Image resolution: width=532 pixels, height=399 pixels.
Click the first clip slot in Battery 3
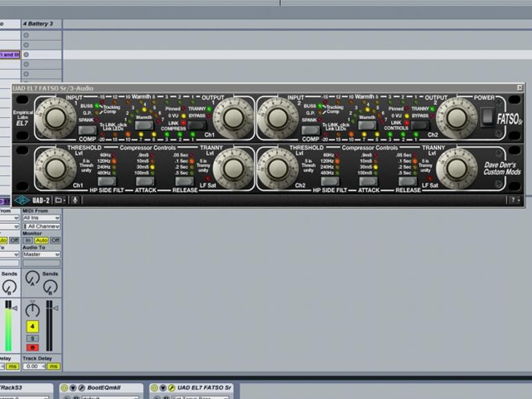(41, 35)
